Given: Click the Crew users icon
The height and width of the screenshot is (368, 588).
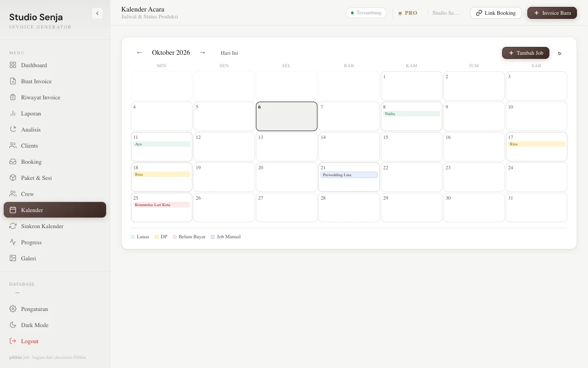Looking at the screenshot, I should 13,194.
